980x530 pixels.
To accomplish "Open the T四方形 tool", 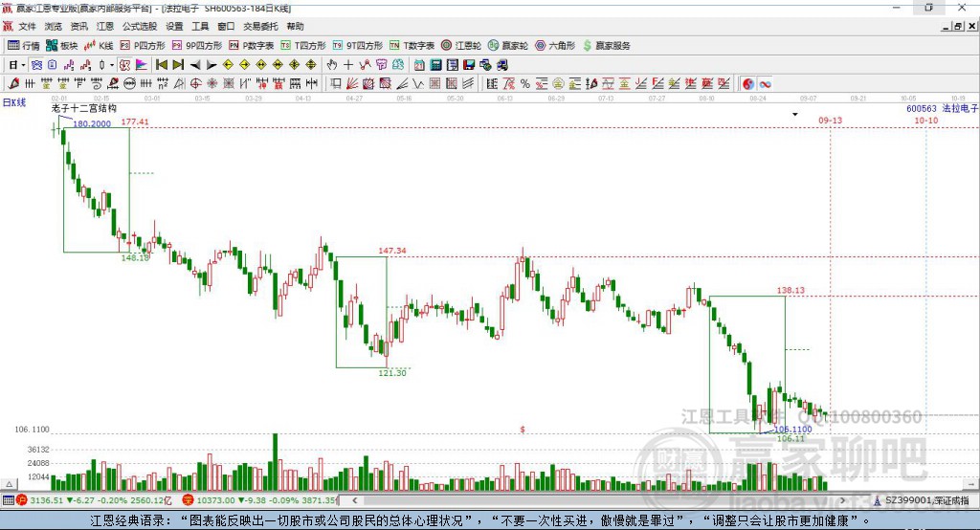I will 303,46.
